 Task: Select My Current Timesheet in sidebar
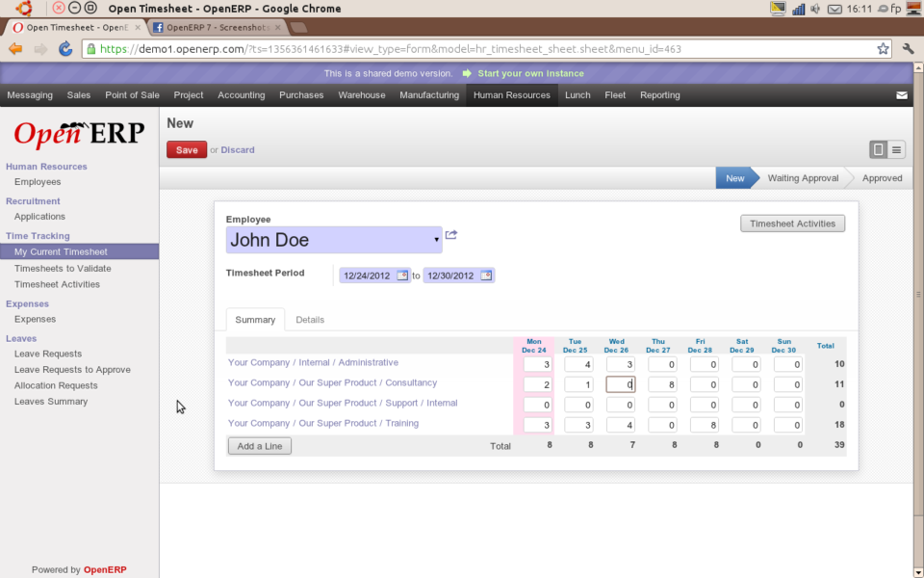[x=80, y=251]
